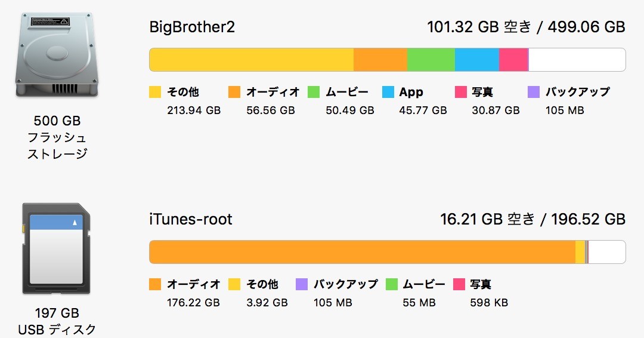
Task: Click the 16.21 GB 空き capacity text
Action: click(488, 219)
